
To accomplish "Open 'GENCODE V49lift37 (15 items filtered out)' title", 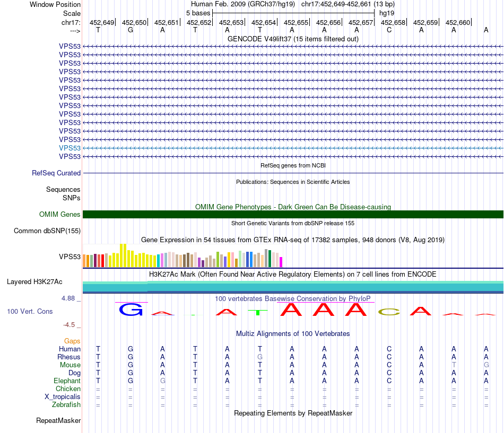I will [293, 39].
